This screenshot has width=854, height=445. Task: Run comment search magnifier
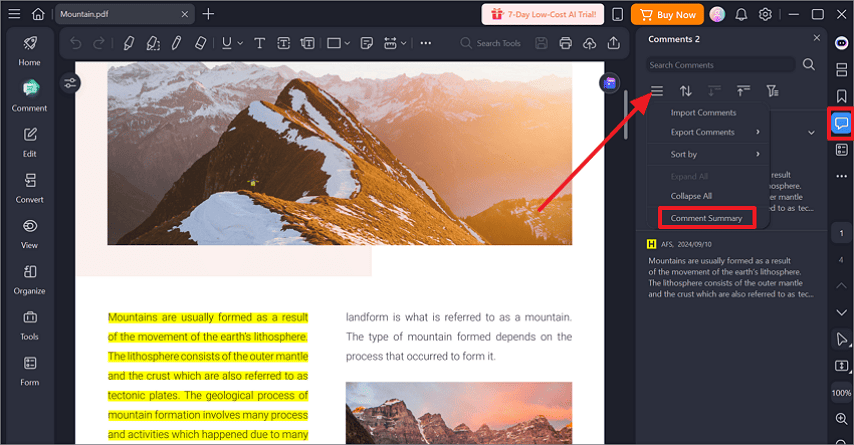[809, 65]
